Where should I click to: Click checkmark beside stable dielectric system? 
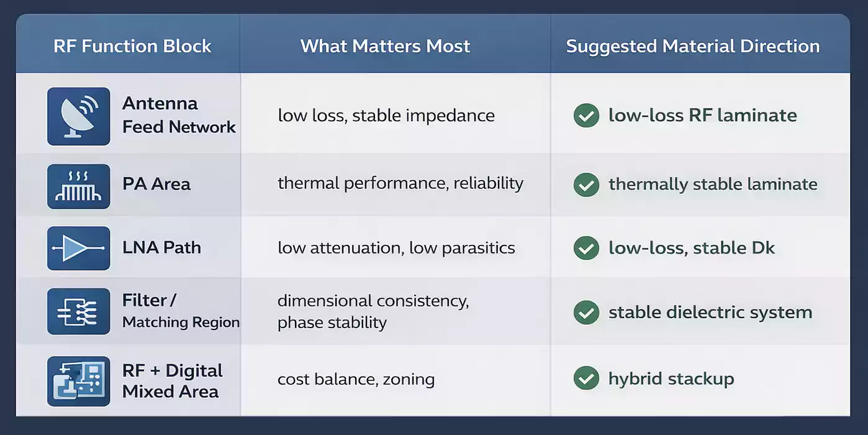pyautogui.click(x=586, y=313)
